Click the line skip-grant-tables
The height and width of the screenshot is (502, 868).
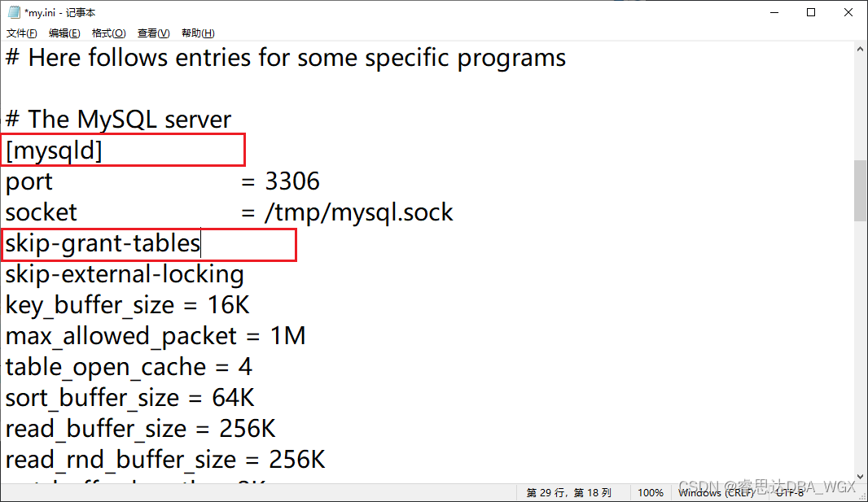[103, 243]
